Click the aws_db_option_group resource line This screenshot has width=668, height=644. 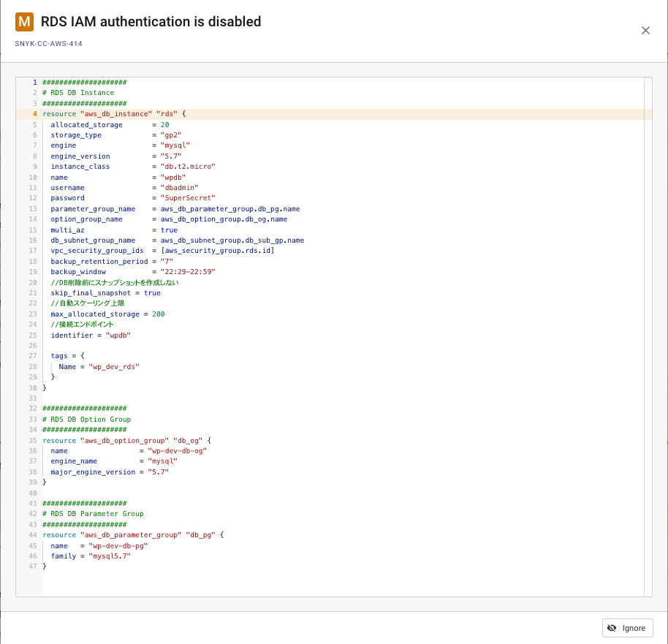(126, 441)
